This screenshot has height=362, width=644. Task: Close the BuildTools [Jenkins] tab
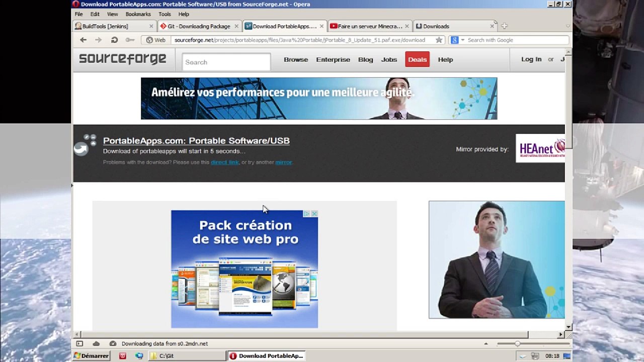coord(151,26)
